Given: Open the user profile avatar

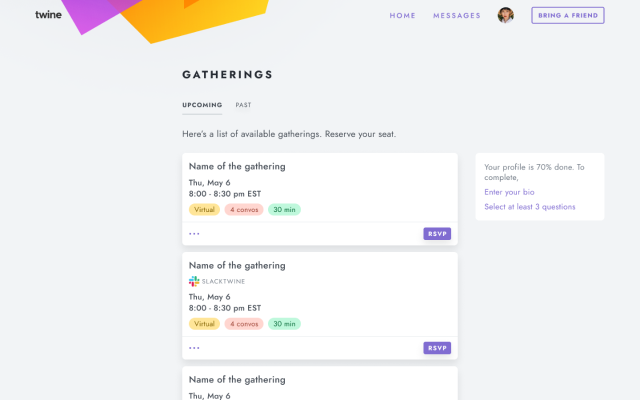Looking at the screenshot, I should 506,15.
